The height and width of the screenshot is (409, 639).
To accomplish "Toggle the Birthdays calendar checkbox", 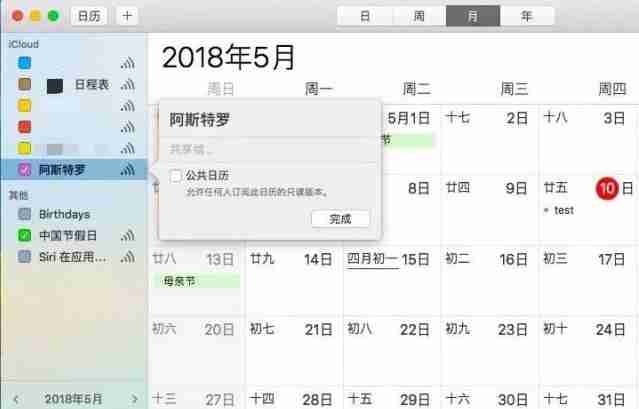I will tap(24, 214).
